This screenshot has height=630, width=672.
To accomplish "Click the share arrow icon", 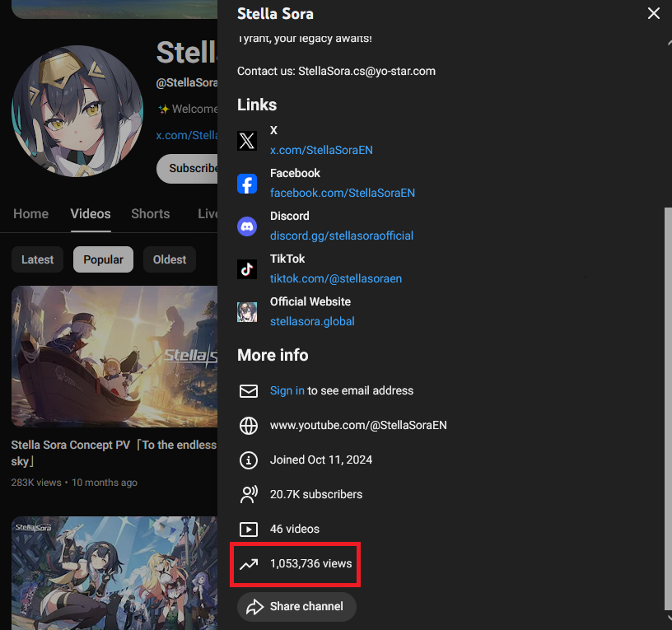I will click(254, 607).
